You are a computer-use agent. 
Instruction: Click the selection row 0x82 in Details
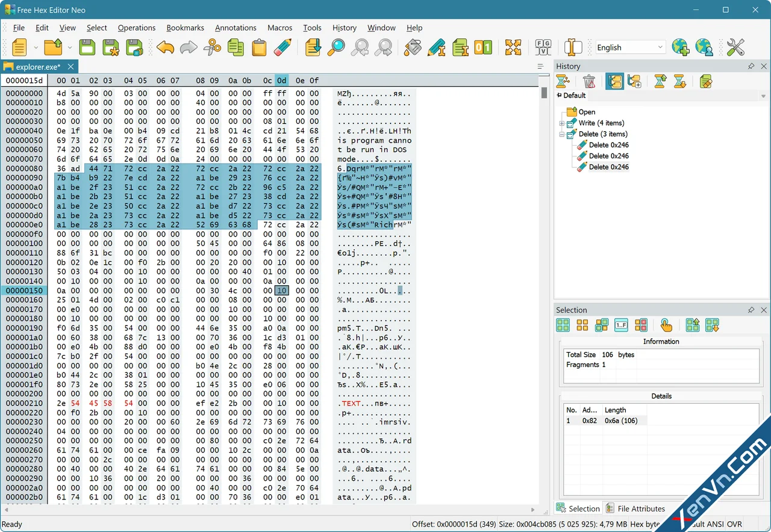pyautogui.click(x=605, y=421)
